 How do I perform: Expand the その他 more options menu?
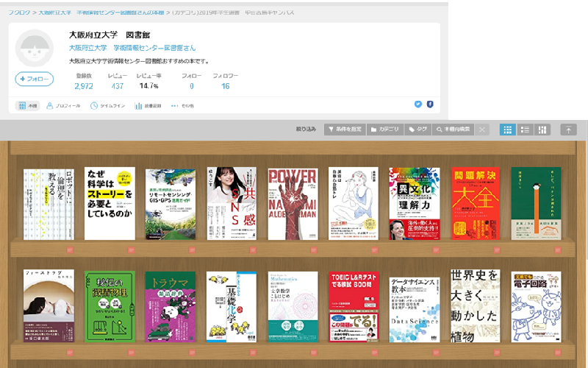point(182,106)
